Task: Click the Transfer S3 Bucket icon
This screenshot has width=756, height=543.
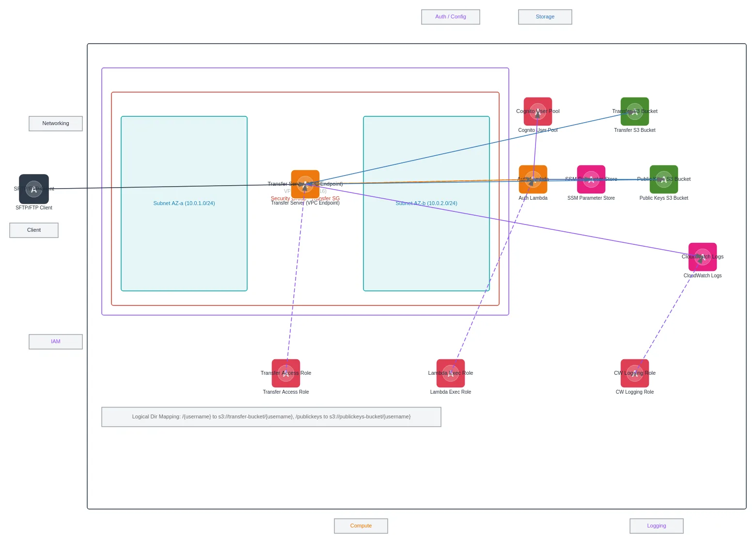Action: (635, 112)
